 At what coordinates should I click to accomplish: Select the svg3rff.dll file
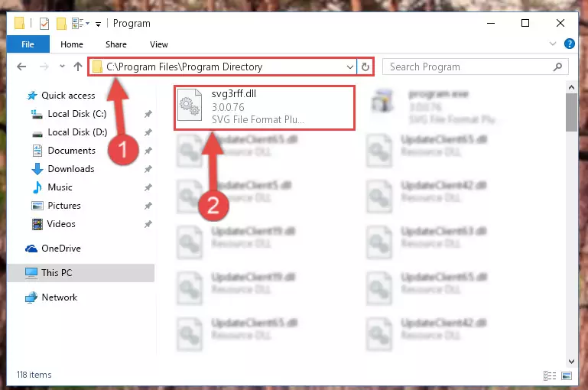click(265, 107)
